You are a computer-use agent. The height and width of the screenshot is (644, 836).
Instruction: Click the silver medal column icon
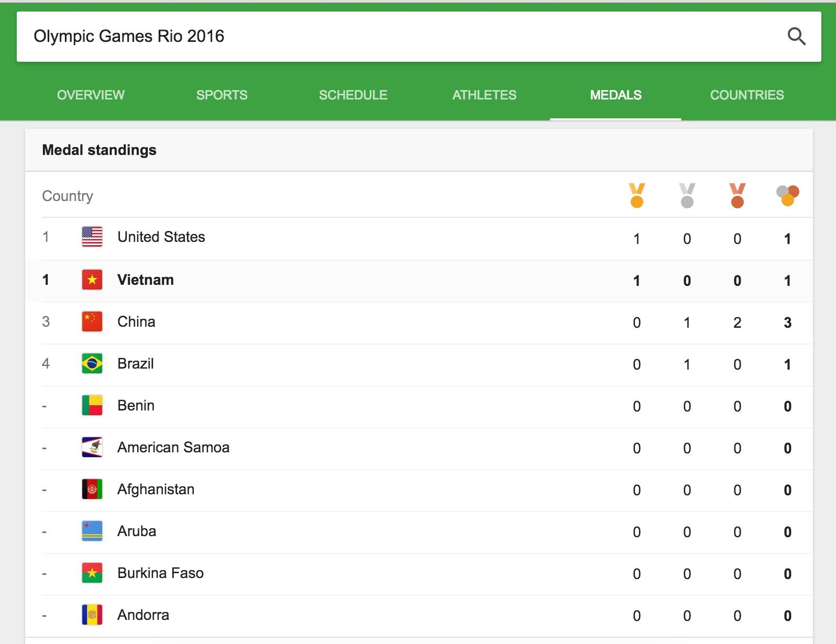pyautogui.click(x=687, y=195)
